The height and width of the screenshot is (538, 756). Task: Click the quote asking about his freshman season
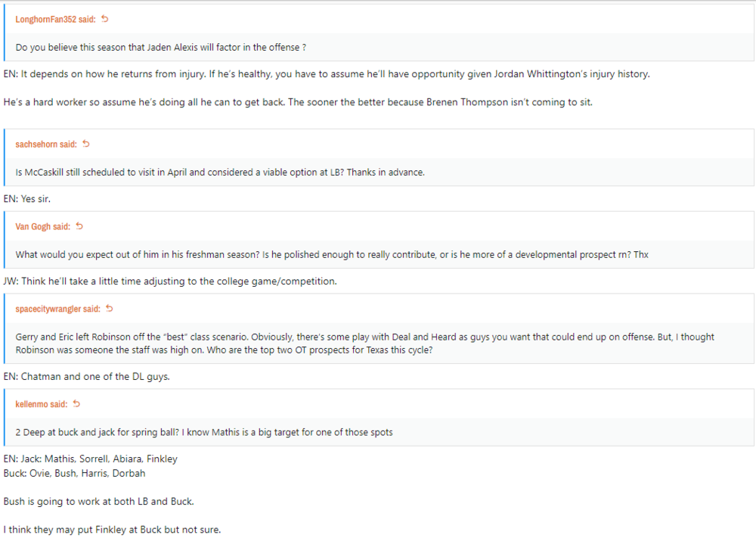coord(332,254)
